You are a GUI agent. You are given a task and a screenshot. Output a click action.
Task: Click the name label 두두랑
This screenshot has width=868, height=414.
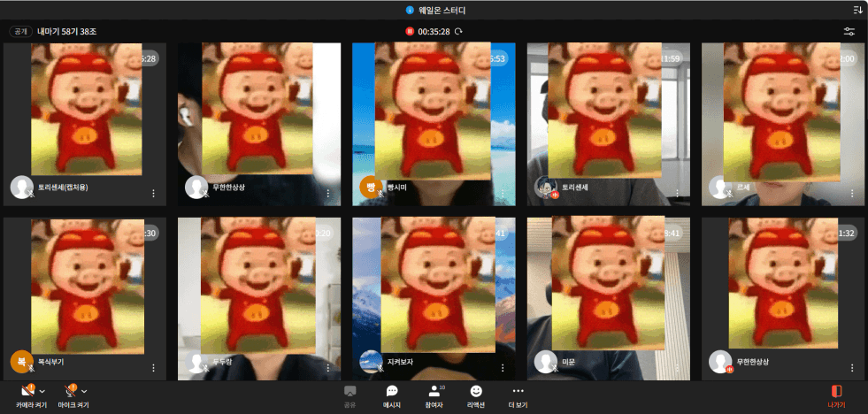click(x=223, y=362)
